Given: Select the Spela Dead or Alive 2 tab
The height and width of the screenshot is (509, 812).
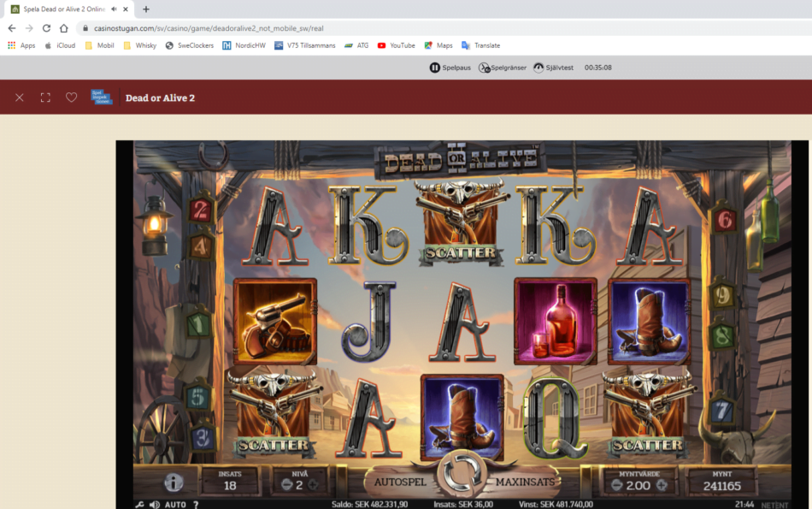Looking at the screenshot, I should (x=69, y=9).
